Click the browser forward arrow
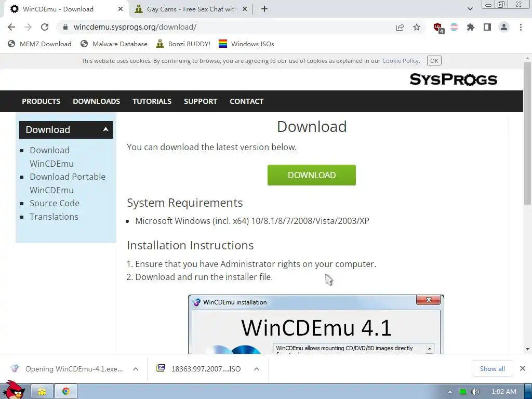Viewport: 532px width, 399px height. point(28,27)
